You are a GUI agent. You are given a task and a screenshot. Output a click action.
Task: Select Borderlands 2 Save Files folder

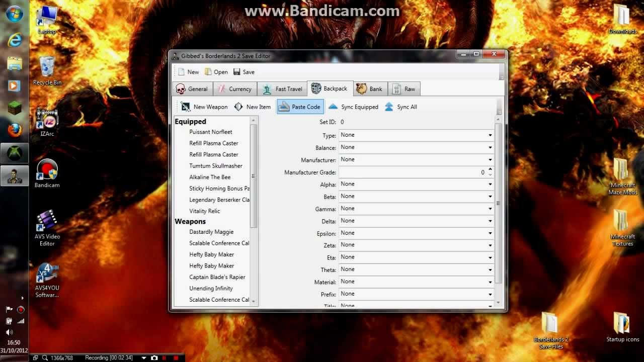point(551,331)
